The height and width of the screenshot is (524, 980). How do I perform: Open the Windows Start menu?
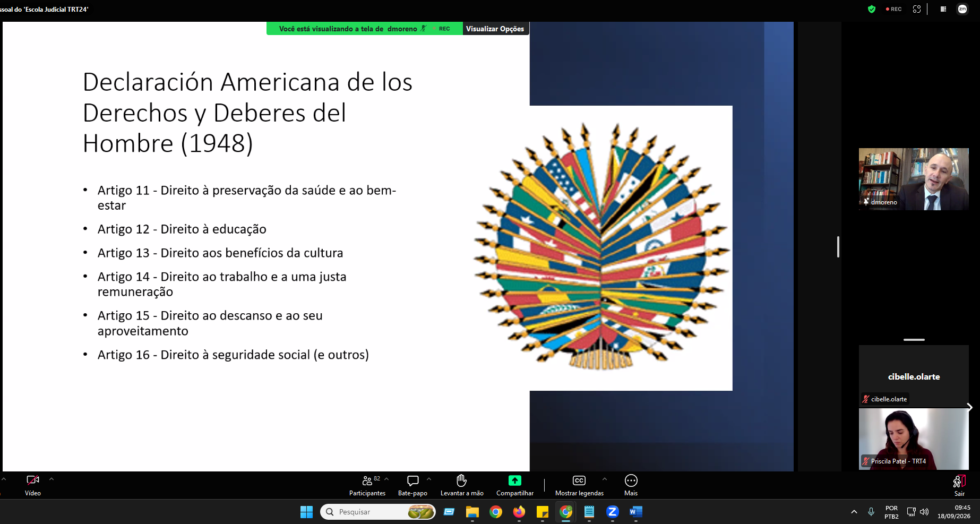pos(306,512)
